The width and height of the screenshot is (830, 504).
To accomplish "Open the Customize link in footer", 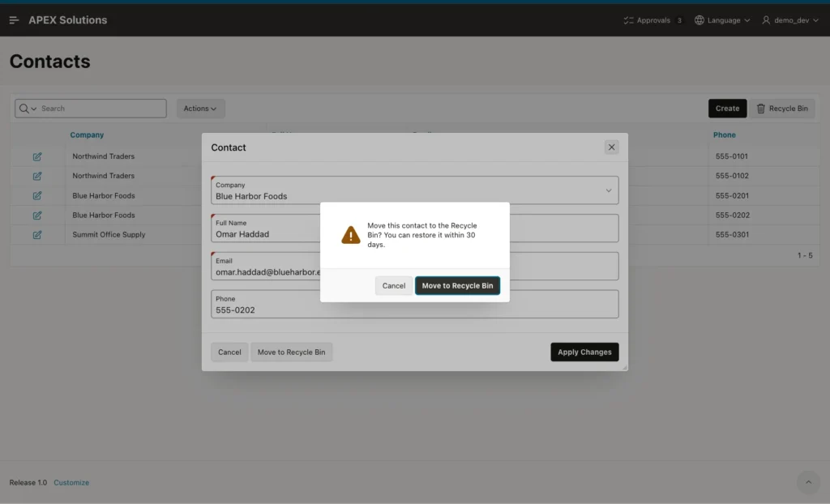I will (x=71, y=483).
